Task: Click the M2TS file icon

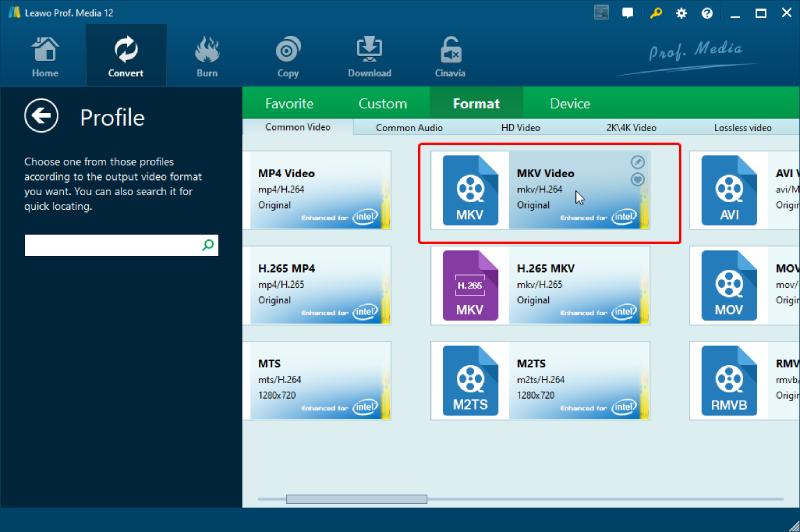Action: pos(470,381)
